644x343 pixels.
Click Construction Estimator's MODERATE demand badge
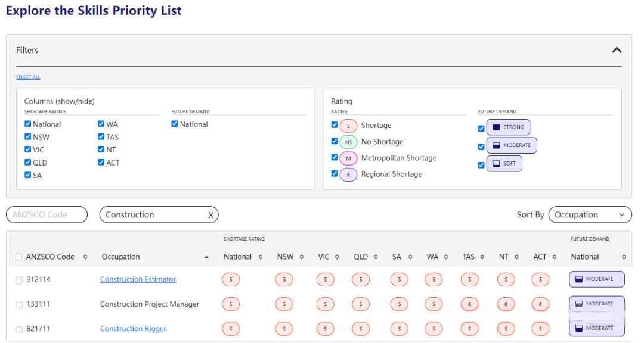pyautogui.click(x=597, y=279)
